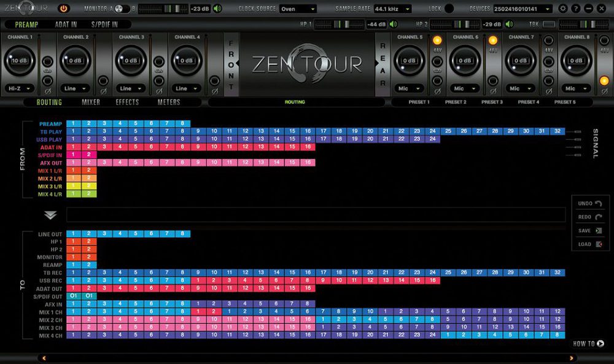Click the left orange scroll arrow
Viewport: 614px width, 364px height.
click(x=44, y=358)
